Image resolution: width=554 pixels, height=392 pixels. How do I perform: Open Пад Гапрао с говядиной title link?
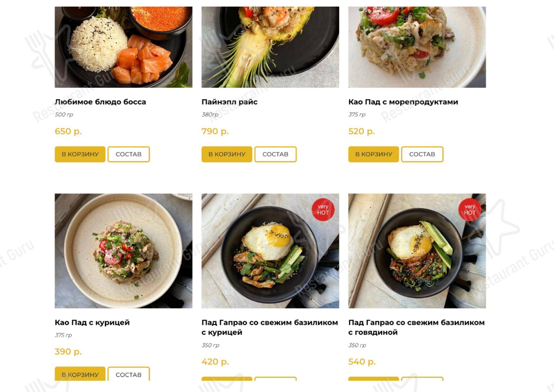pyautogui.click(x=416, y=327)
